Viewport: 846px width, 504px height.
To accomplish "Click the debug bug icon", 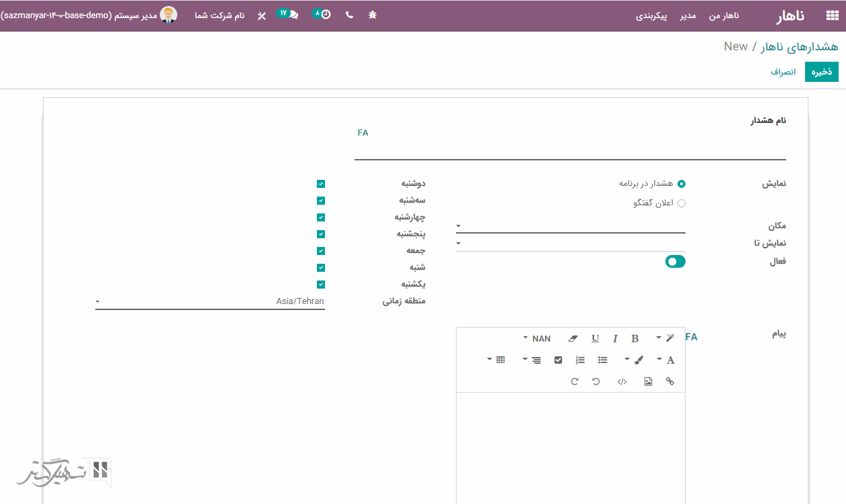I will [x=373, y=15].
